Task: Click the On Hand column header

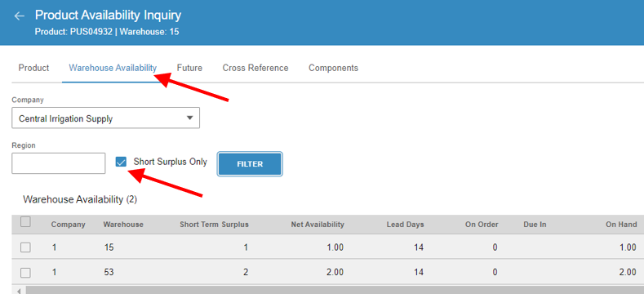Action: (621, 225)
